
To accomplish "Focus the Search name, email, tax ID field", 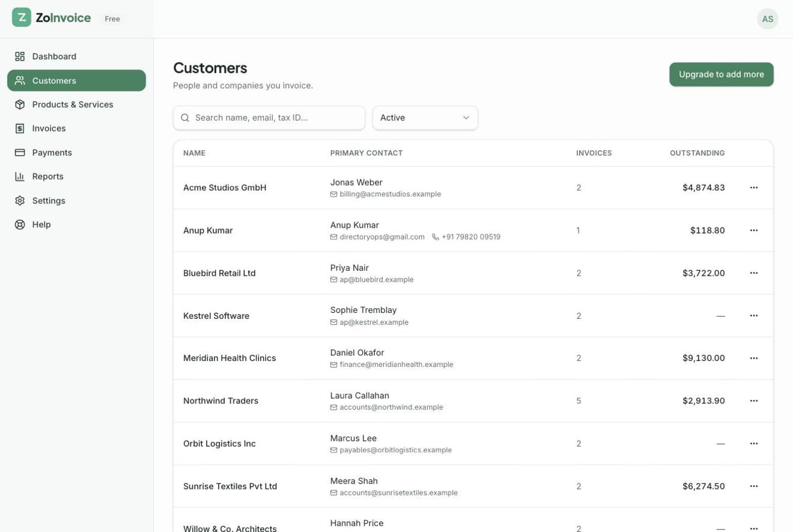I will pos(269,118).
